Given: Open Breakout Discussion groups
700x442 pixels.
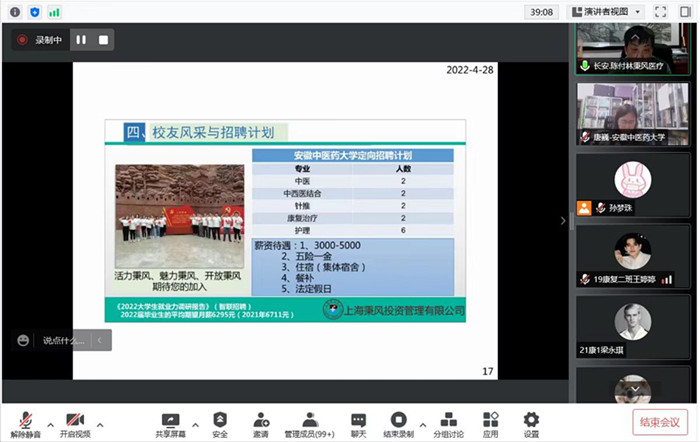Looking at the screenshot, I should pyautogui.click(x=449, y=420).
